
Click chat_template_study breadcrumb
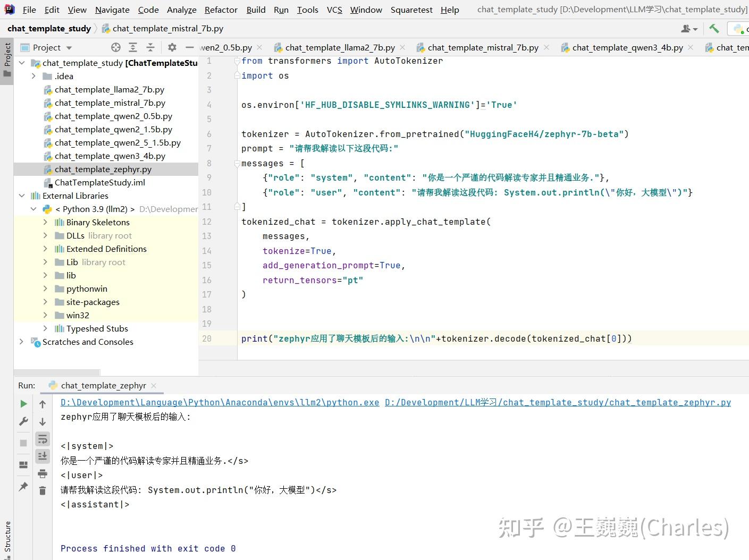point(49,28)
